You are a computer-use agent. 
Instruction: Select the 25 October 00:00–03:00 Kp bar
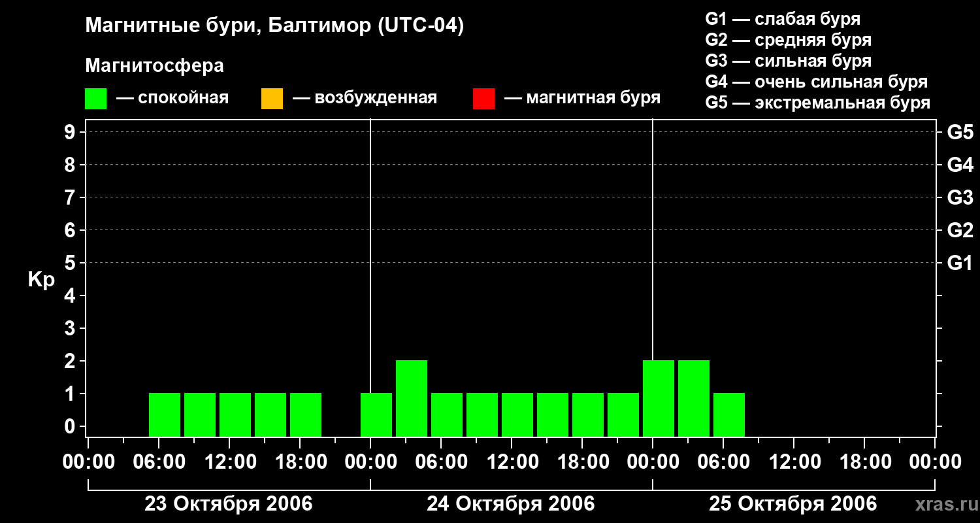click(659, 398)
